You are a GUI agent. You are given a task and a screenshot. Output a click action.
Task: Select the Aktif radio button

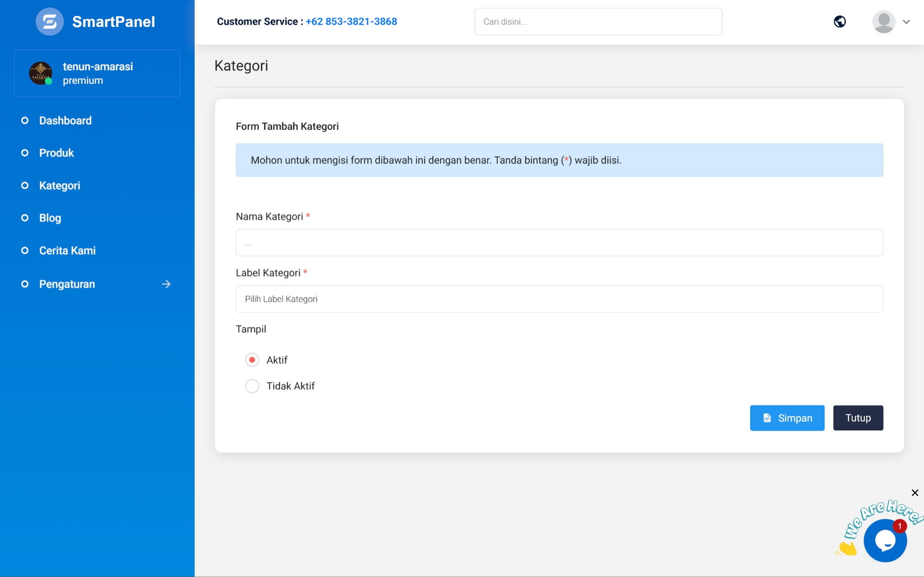[252, 360]
